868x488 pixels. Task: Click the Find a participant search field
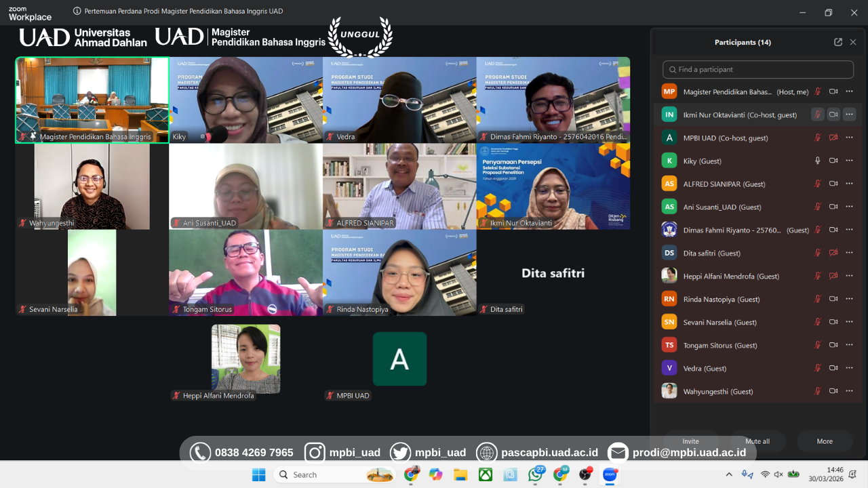pyautogui.click(x=757, y=69)
